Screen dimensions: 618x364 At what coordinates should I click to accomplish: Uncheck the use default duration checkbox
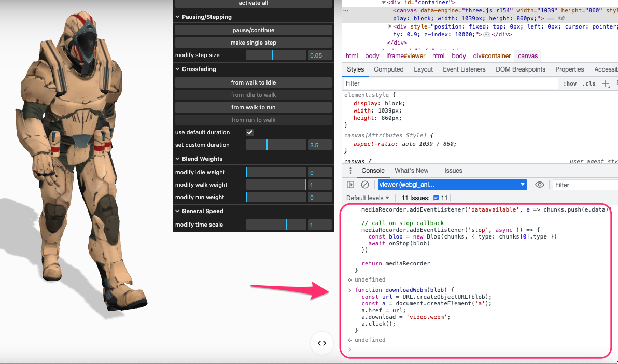[249, 133]
